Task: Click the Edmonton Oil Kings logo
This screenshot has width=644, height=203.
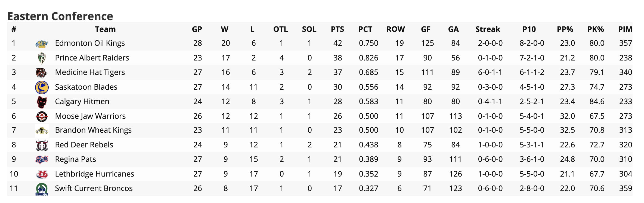Action: pyautogui.click(x=42, y=43)
